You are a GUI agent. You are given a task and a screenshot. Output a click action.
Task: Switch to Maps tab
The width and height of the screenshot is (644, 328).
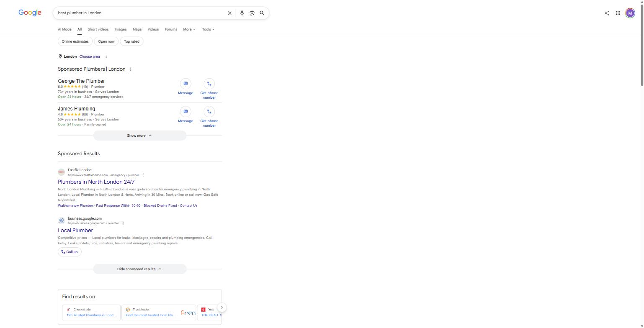tap(137, 29)
